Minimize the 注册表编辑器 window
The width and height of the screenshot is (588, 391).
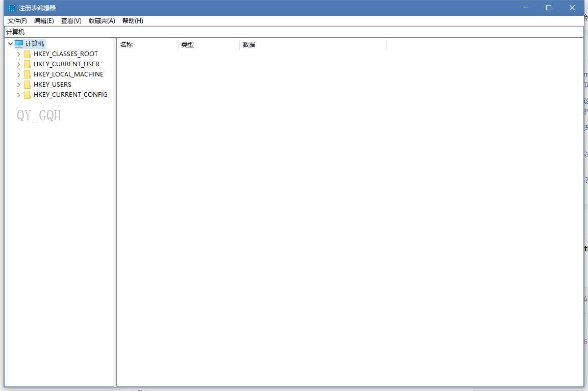tap(526, 8)
